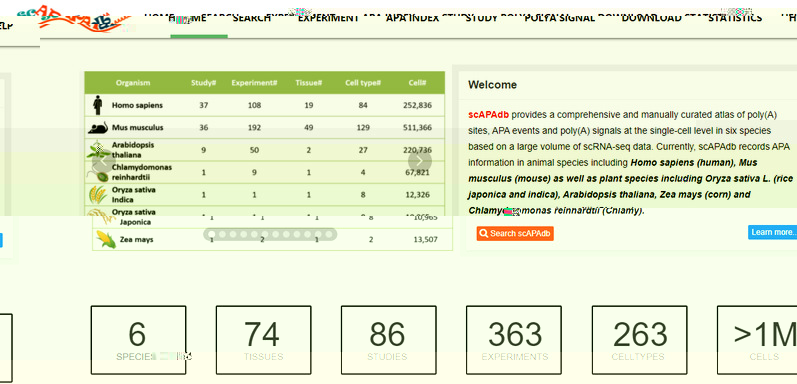Click the Oryza sativa Indica rice icon

coord(98,195)
